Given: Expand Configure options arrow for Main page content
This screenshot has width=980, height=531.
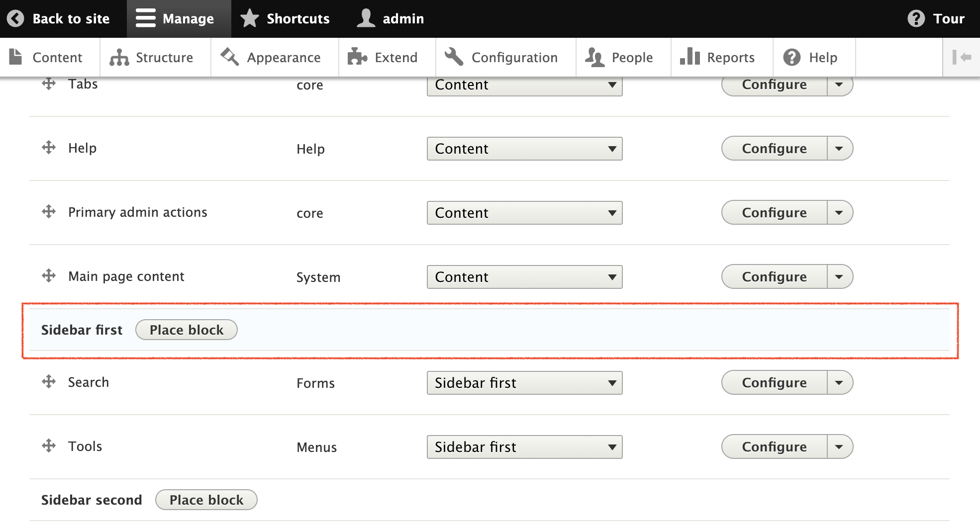Looking at the screenshot, I should (839, 277).
